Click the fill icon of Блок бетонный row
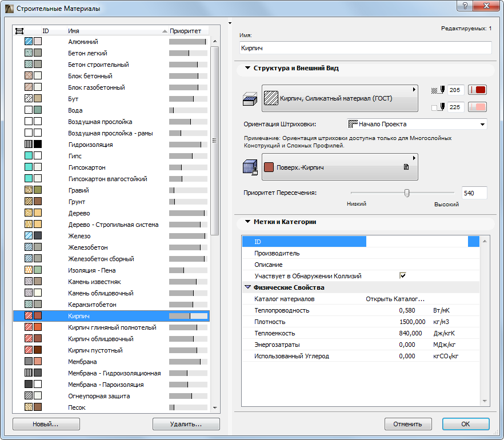 click(29, 75)
